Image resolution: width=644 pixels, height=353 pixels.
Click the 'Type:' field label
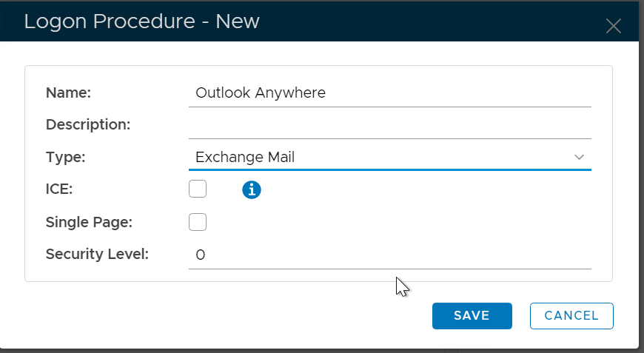pyautogui.click(x=66, y=157)
